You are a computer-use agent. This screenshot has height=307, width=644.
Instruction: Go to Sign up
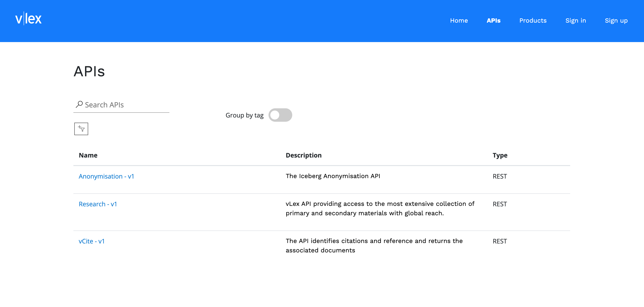[x=616, y=21]
